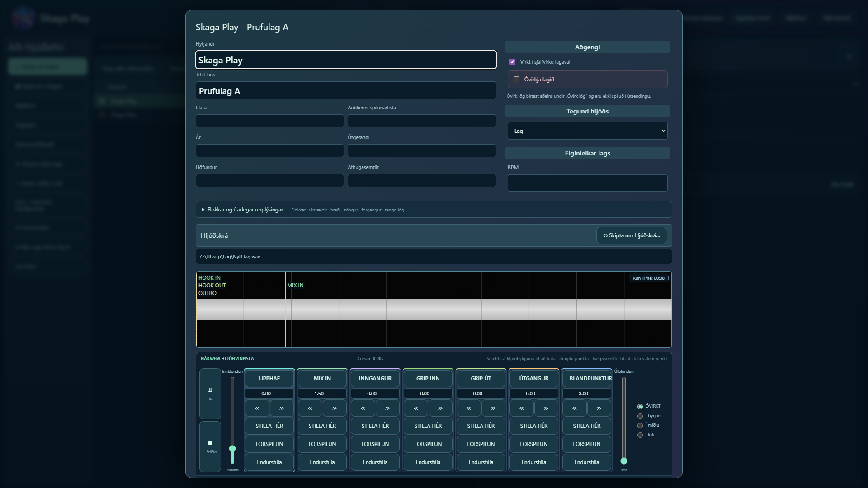Screen dimensions: 868x488
Task: Select the Í lok radio option
Action: click(x=640, y=435)
